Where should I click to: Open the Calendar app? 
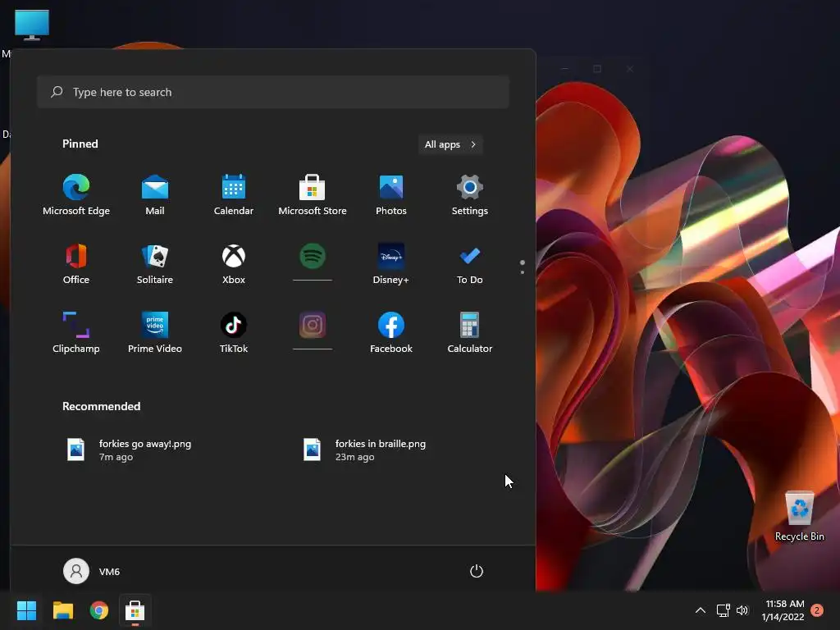234,194
